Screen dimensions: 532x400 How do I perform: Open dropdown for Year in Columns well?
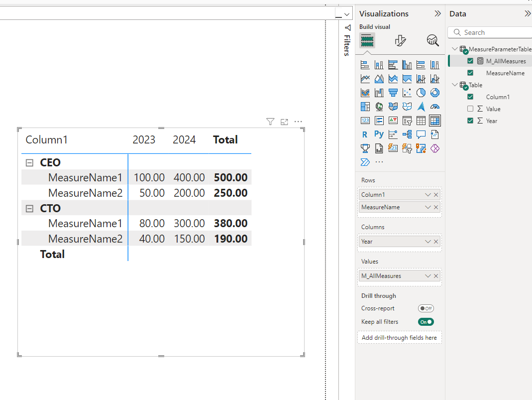(x=428, y=242)
